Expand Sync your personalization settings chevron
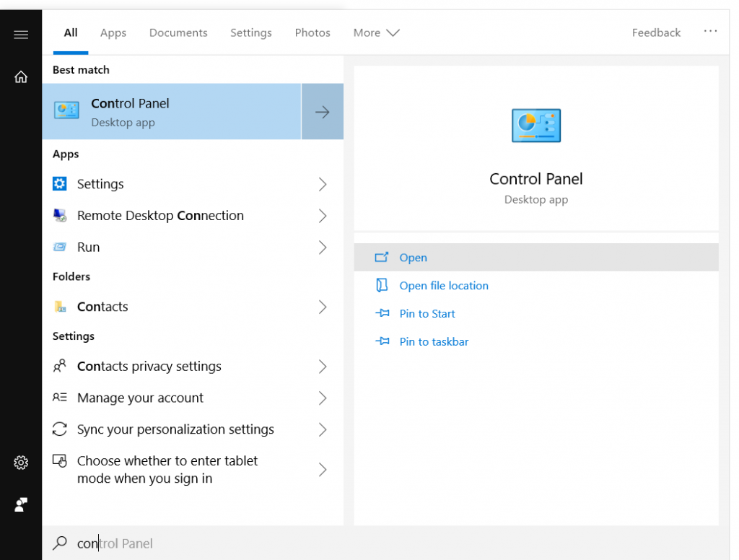This screenshot has width=739, height=560. point(323,430)
